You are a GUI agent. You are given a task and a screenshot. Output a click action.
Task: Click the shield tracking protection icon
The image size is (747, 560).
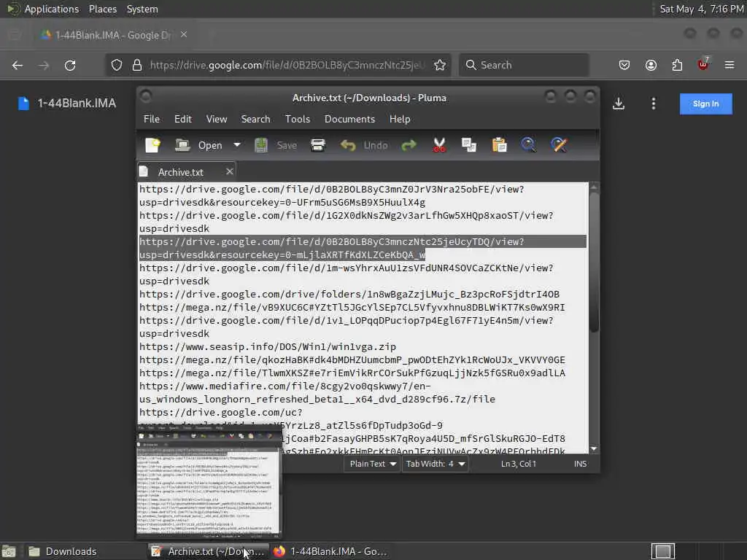click(116, 65)
